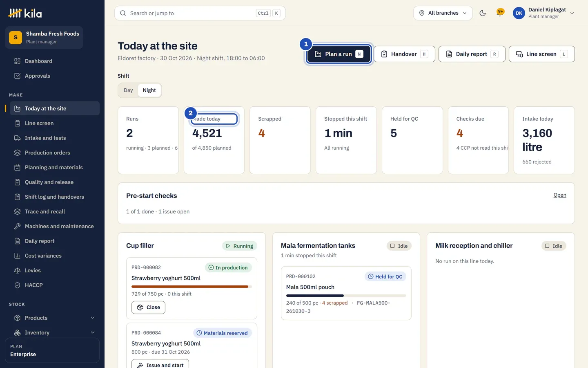Click the Quality and release clipboard icon

17,182
